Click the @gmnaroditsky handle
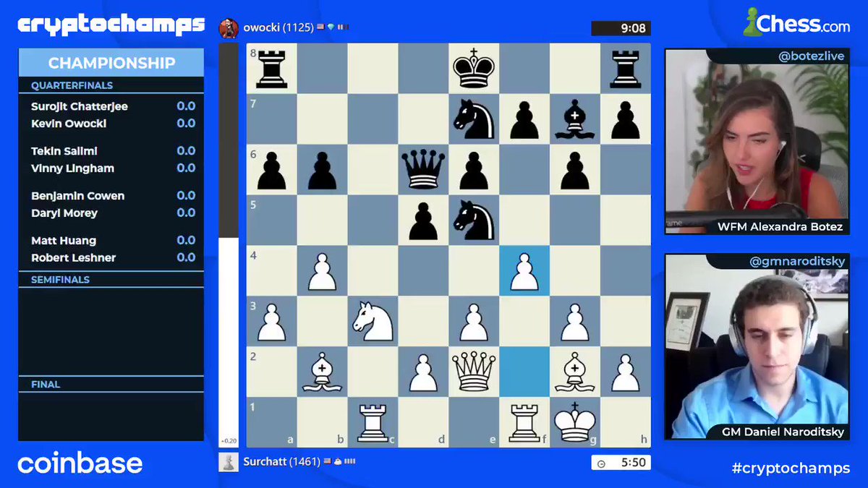The image size is (868, 488). tap(797, 261)
